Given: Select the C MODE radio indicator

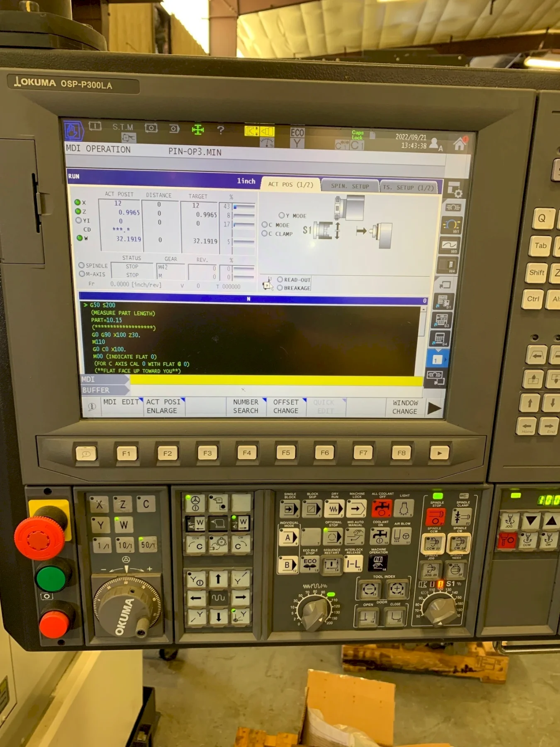Looking at the screenshot, I should click(264, 225).
